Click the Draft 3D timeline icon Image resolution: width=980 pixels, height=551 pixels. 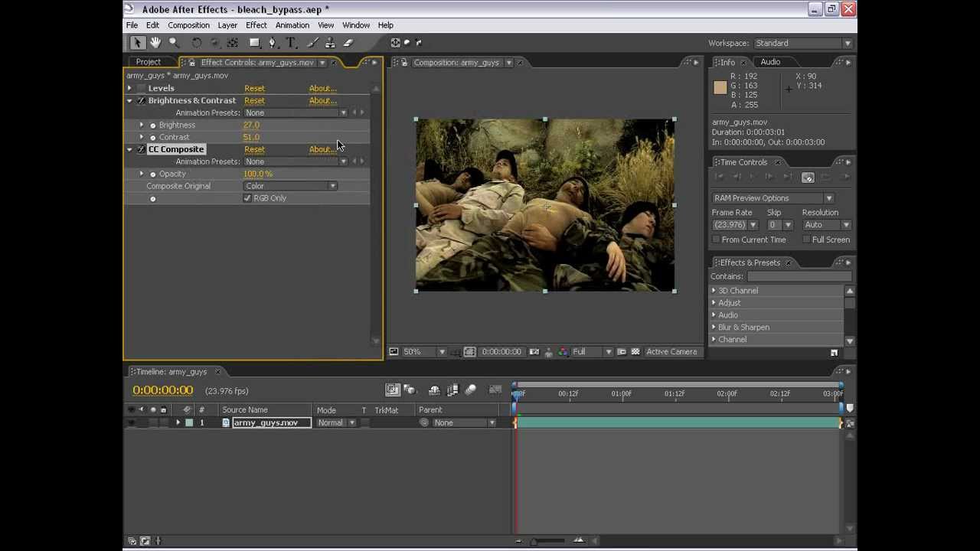(x=410, y=390)
